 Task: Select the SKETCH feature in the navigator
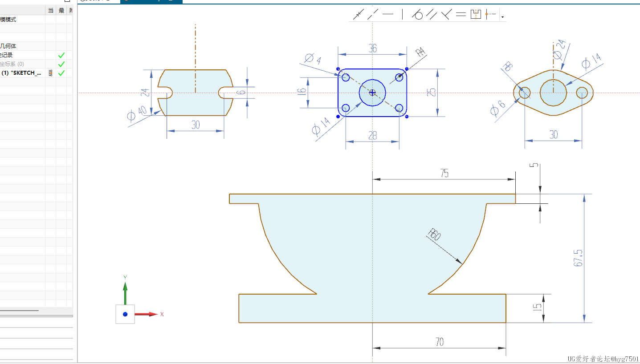pos(21,73)
